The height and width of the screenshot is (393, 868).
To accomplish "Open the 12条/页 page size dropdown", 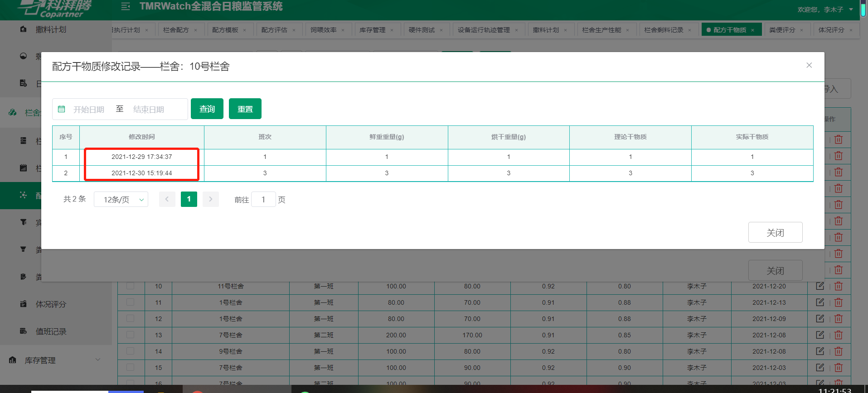I will coord(121,200).
